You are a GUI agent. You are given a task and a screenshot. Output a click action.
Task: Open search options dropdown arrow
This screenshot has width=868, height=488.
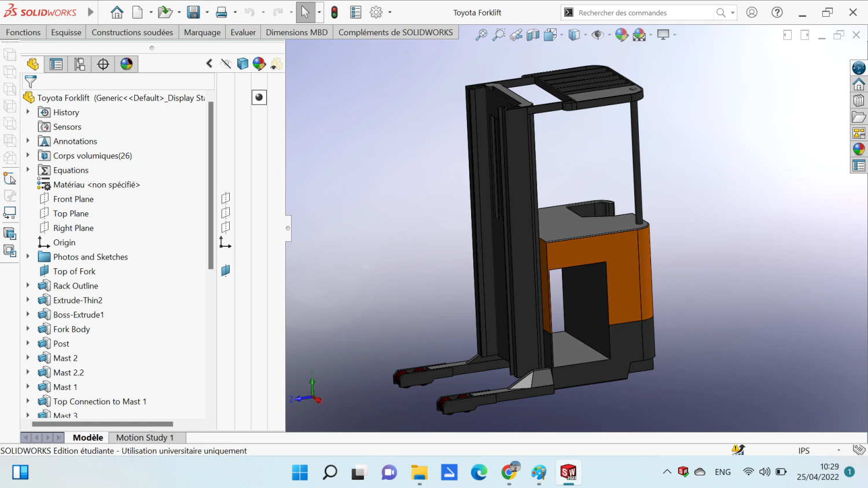733,13
